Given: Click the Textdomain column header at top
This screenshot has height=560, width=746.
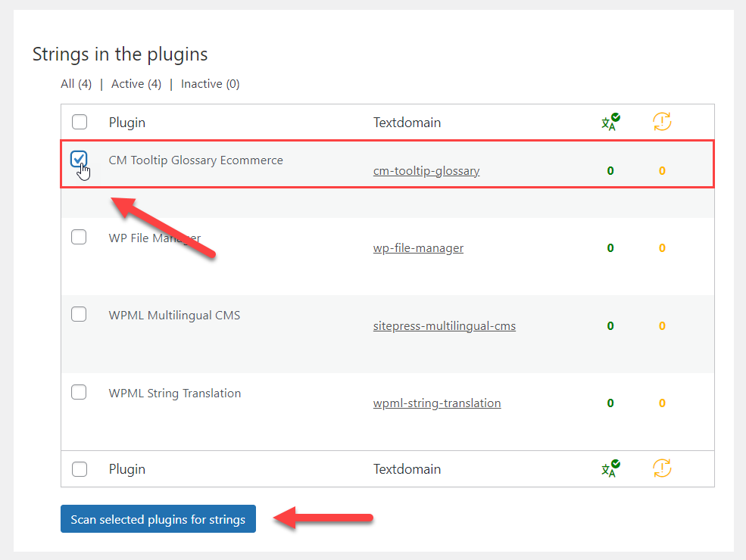Looking at the screenshot, I should [x=407, y=123].
